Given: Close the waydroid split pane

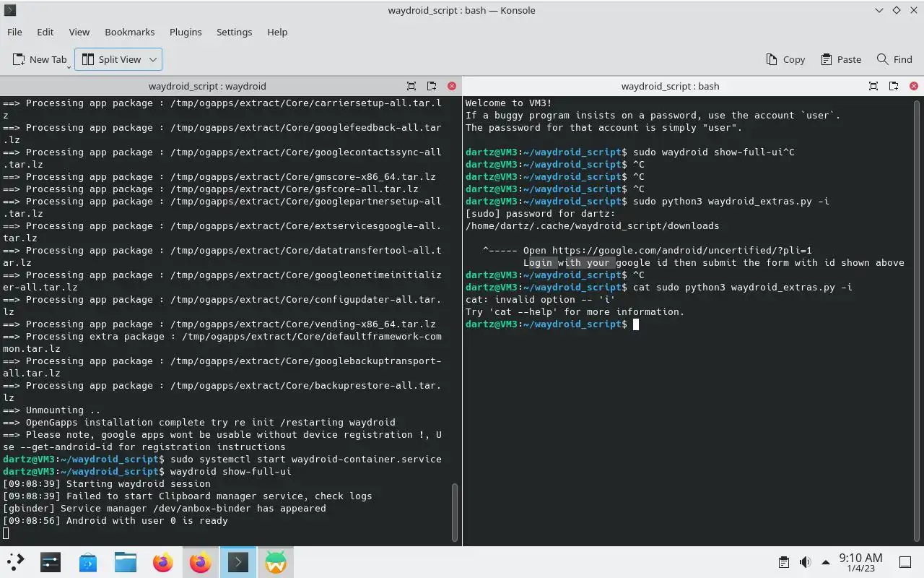Looking at the screenshot, I should tap(452, 86).
